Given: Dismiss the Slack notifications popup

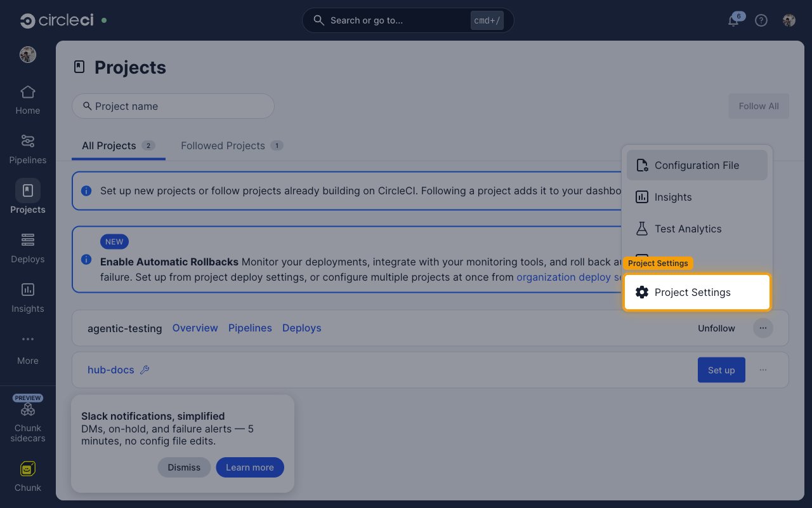Looking at the screenshot, I should pyautogui.click(x=184, y=467).
